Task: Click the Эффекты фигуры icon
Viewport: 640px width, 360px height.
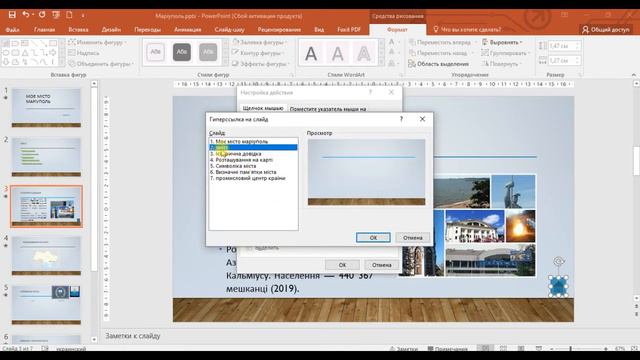Action: [236, 64]
